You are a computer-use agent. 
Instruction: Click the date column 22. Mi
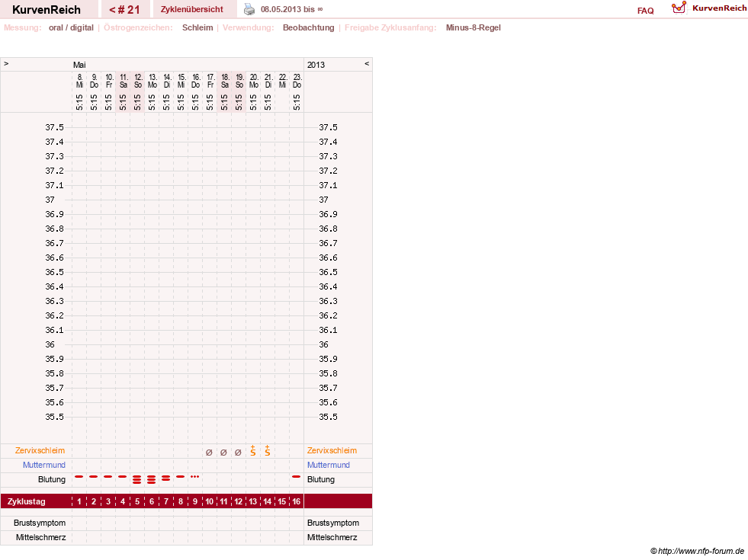282,81
